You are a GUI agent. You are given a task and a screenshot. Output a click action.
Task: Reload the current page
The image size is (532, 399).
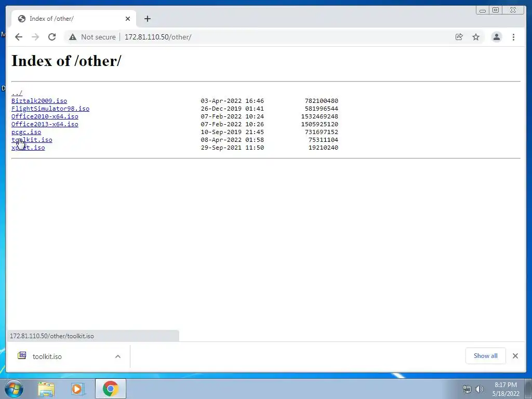click(52, 37)
